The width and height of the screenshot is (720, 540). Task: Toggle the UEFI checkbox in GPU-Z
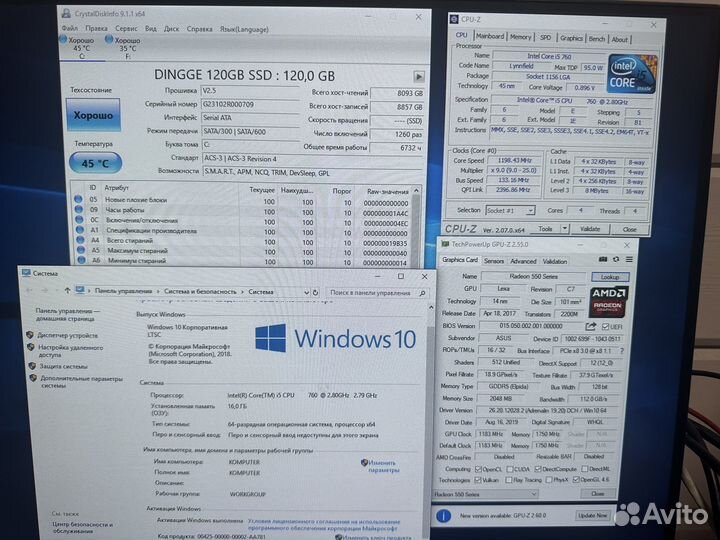(605, 326)
